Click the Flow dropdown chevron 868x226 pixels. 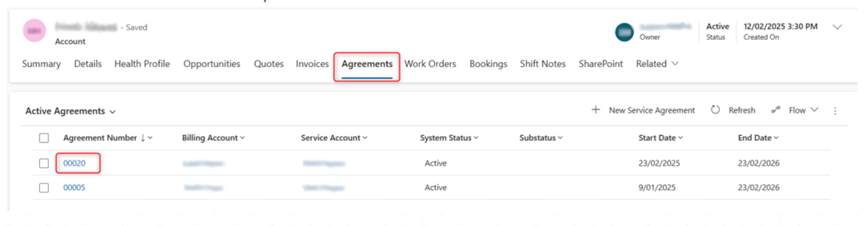(x=815, y=110)
